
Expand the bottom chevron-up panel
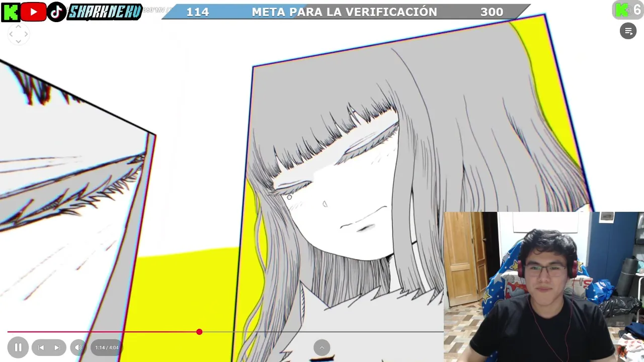click(321, 347)
